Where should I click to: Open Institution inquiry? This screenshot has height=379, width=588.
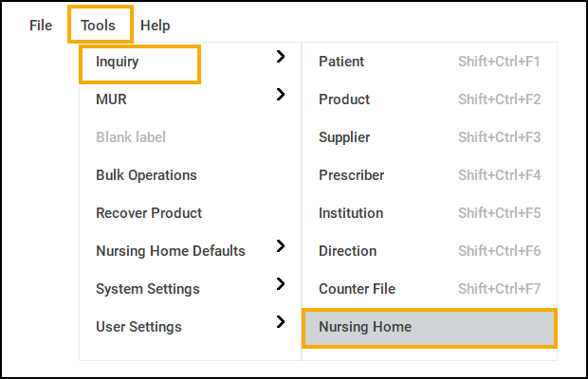pos(351,213)
